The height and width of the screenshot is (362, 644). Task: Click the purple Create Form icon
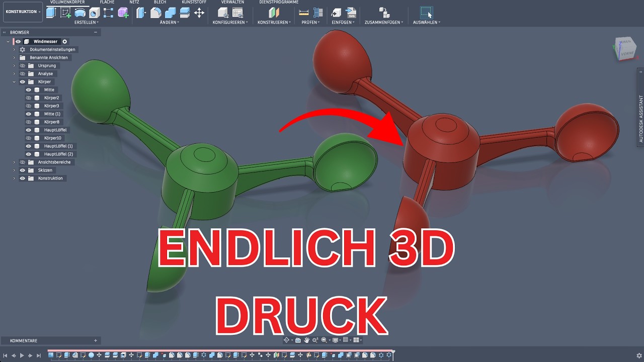point(123,13)
